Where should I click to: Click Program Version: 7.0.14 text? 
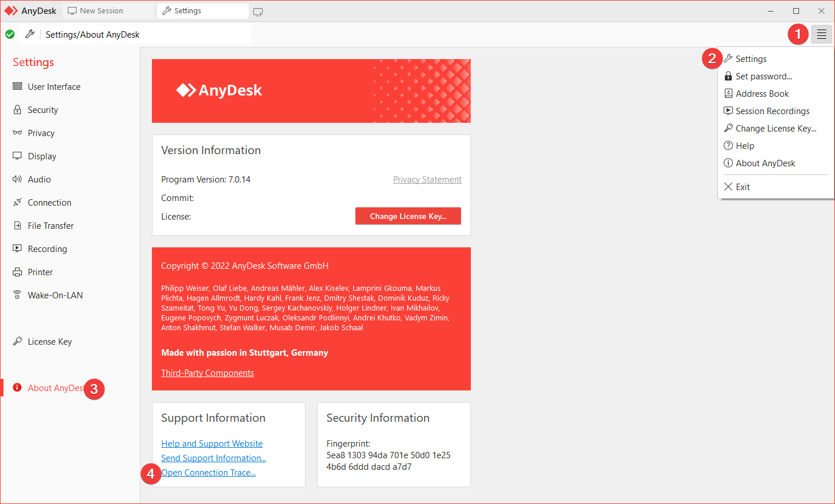[x=206, y=180]
